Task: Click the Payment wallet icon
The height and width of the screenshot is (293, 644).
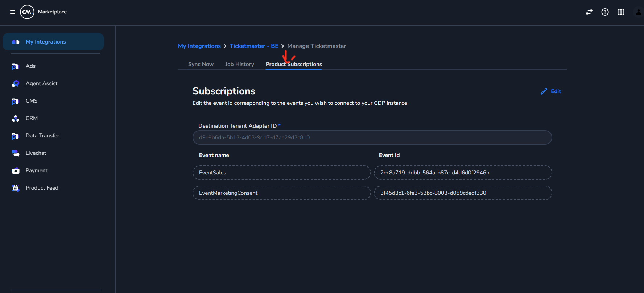Action: pyautogui.click(x=15, y=171)
